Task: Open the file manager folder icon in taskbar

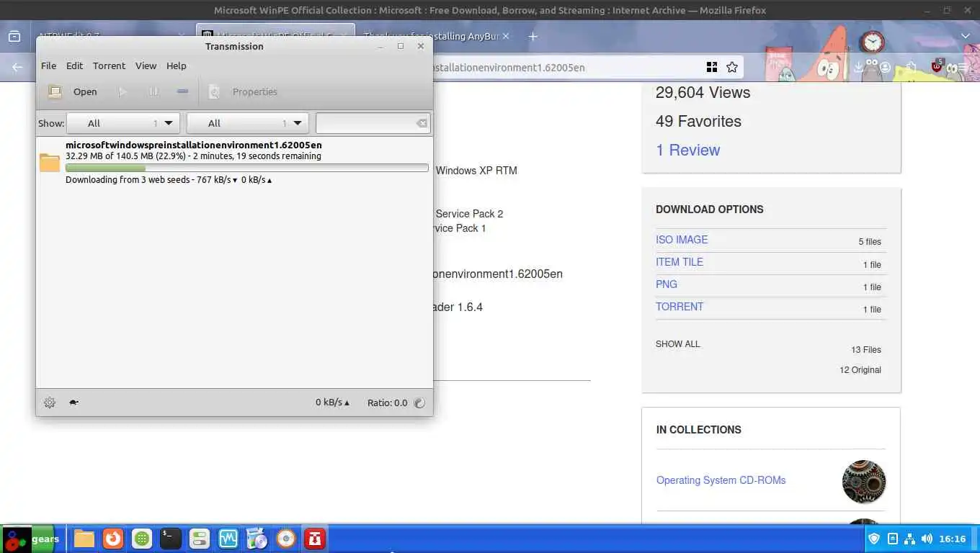Action: tap(84, 539)
